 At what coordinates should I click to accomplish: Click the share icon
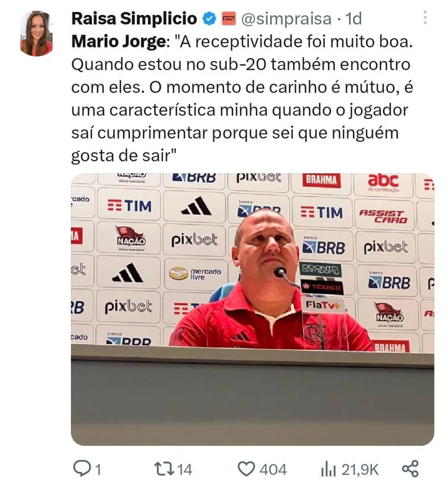point(410,469)
